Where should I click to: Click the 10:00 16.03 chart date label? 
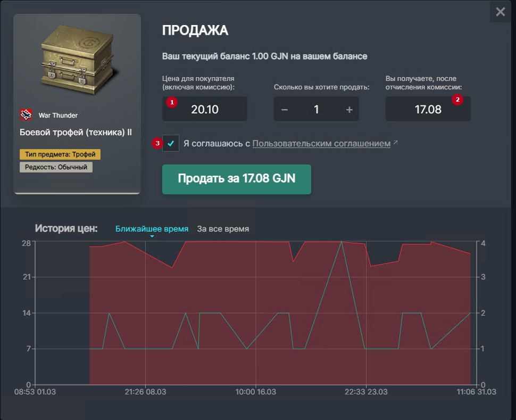click(x=256, y=392)
